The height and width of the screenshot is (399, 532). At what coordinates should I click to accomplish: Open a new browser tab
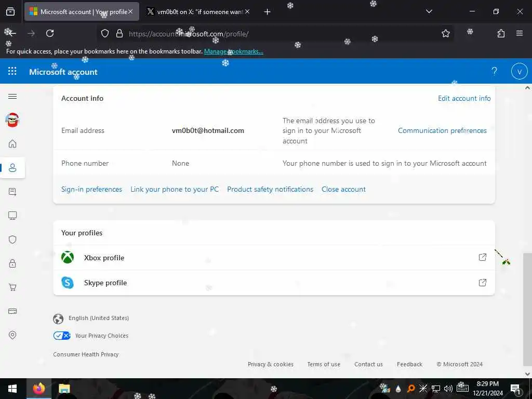267,12
